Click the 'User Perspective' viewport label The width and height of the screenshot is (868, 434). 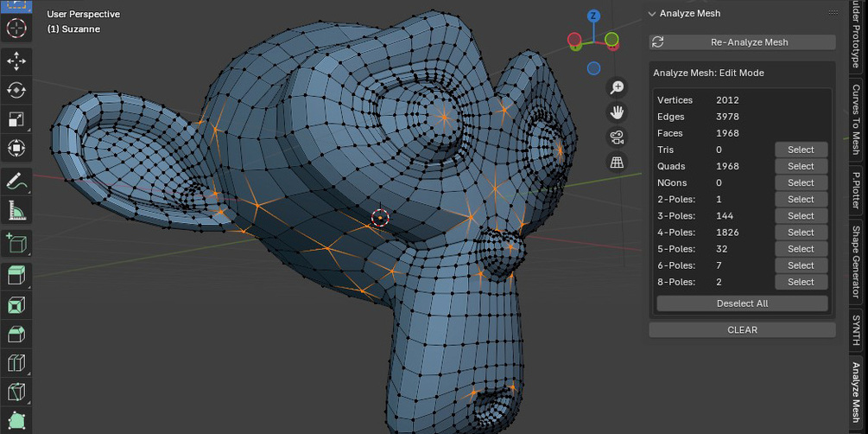click(x=84, y=15)
